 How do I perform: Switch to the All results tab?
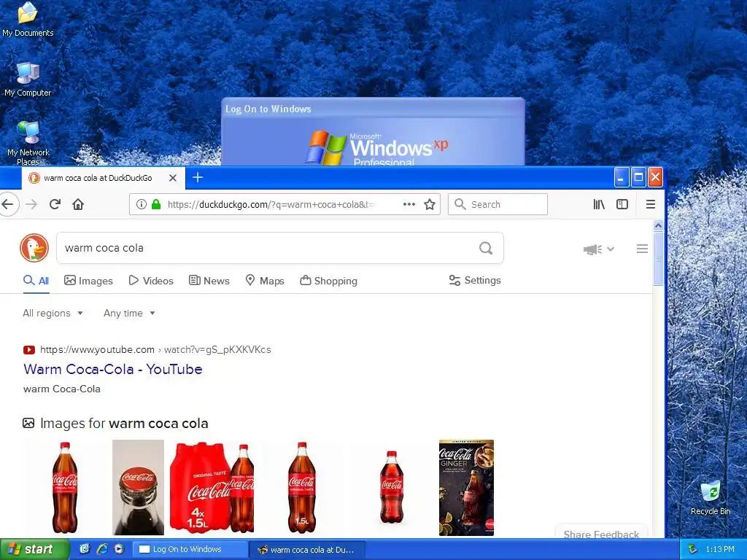point(36,281)
